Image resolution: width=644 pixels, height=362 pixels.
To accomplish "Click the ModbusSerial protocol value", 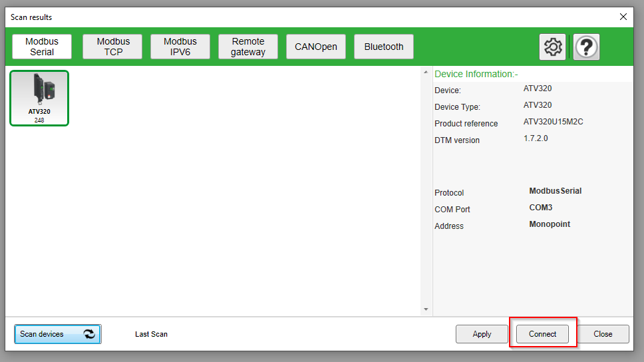I will [x=556, y=191].
